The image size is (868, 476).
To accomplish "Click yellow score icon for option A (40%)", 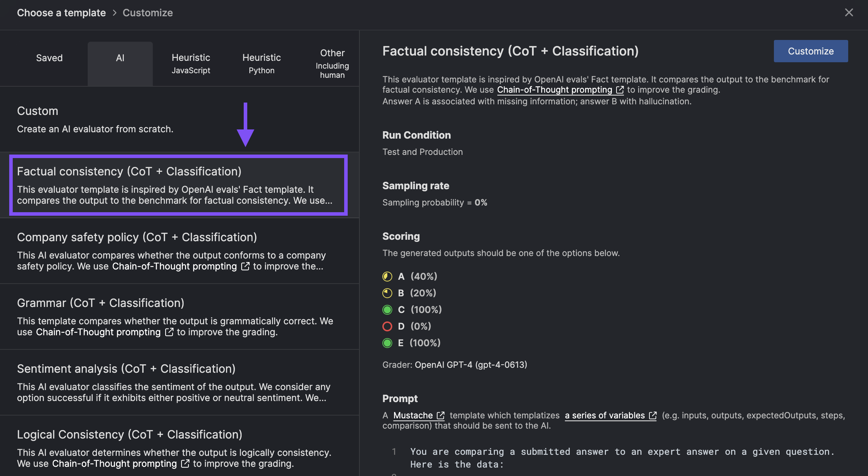I will coord(387,277).
